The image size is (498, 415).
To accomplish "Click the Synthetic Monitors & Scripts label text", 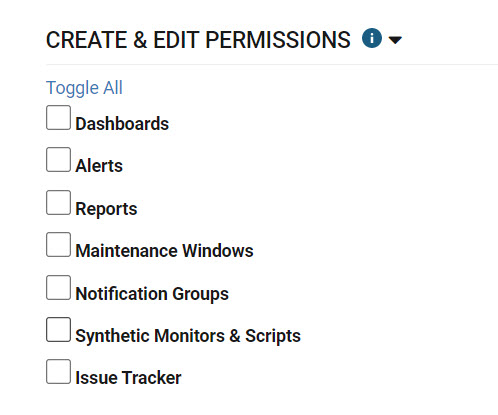I will point(188,336).
